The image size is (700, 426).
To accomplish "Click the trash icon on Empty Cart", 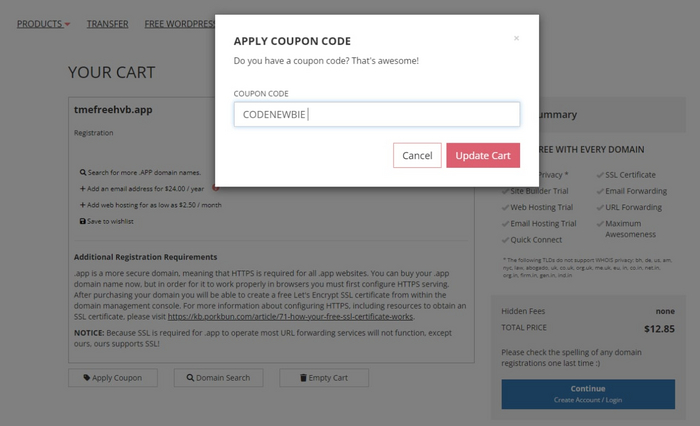I will pos(301,378).
